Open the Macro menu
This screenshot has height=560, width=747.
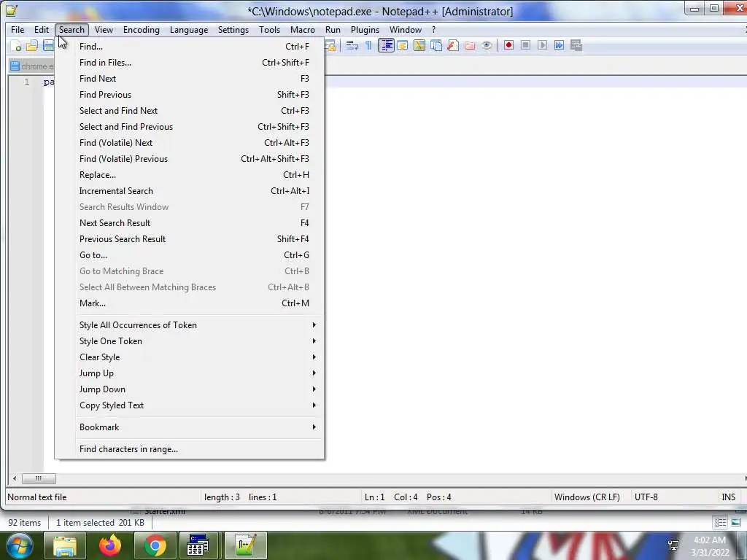303,29
